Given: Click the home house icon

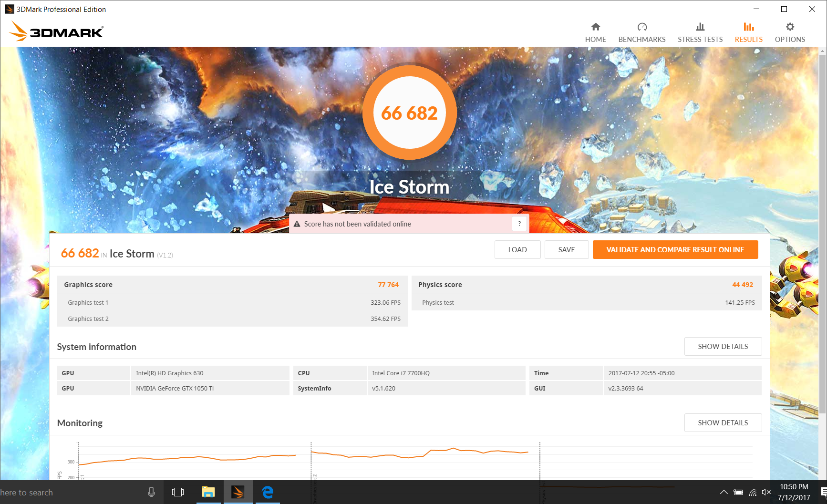Looking at the screenshot, I should point(595,27).
